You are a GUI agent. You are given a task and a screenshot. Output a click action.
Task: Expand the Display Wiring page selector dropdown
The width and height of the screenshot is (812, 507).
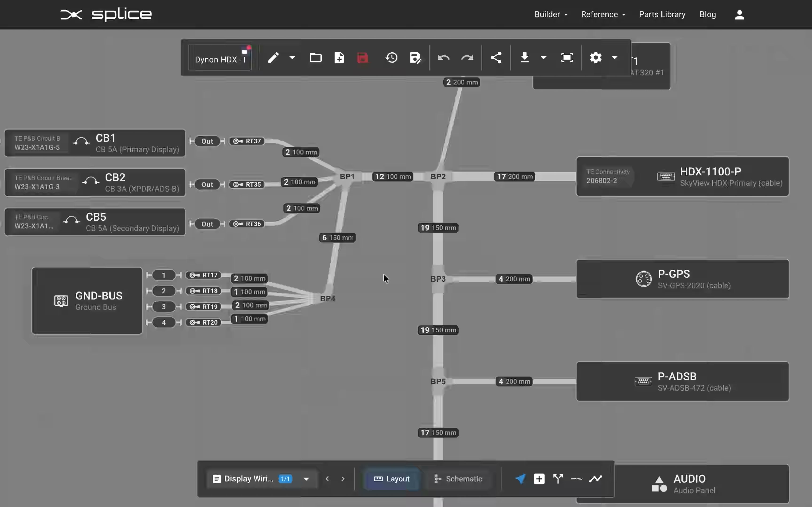(x=306, y=479)
